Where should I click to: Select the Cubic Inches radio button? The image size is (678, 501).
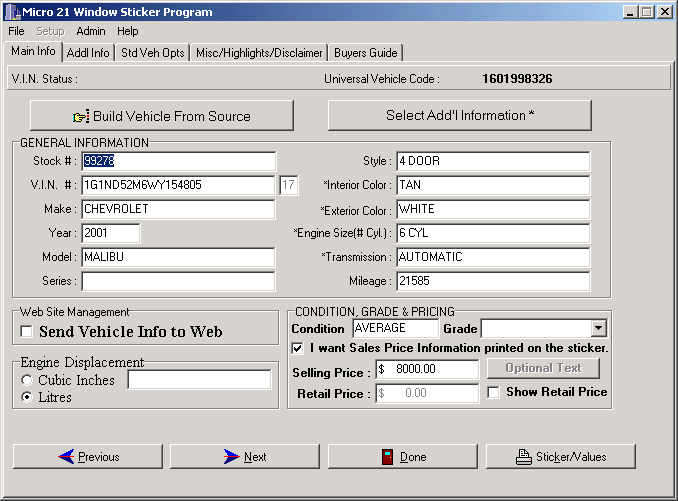click(27, 380)
